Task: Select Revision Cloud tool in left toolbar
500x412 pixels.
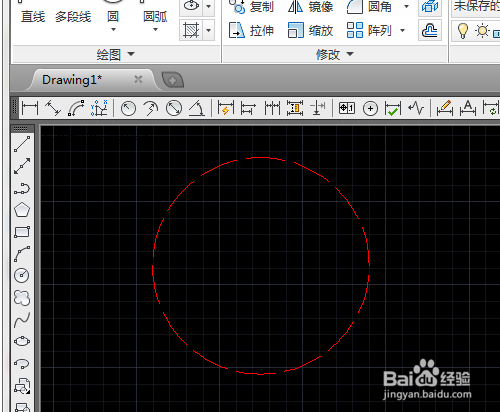Action: pyautogui.click(x=22, y=298)
